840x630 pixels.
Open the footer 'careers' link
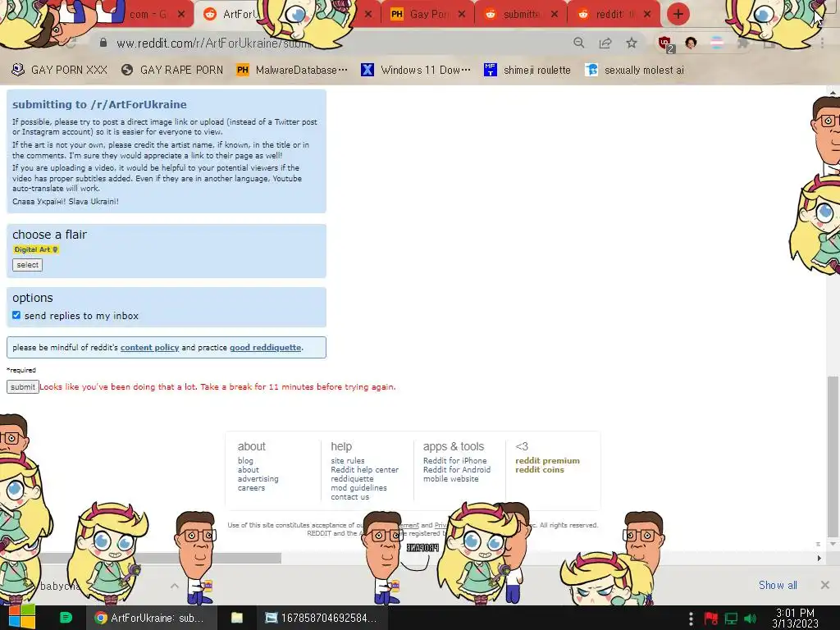pyautogui.click(x=251, y=488)
